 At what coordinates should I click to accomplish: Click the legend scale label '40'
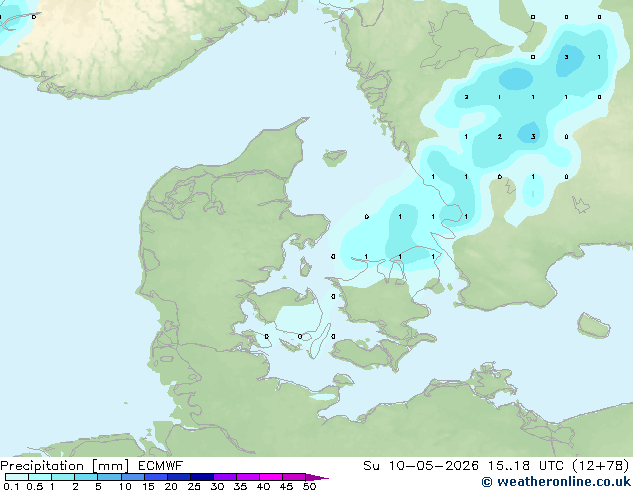(x=263, y=486)
